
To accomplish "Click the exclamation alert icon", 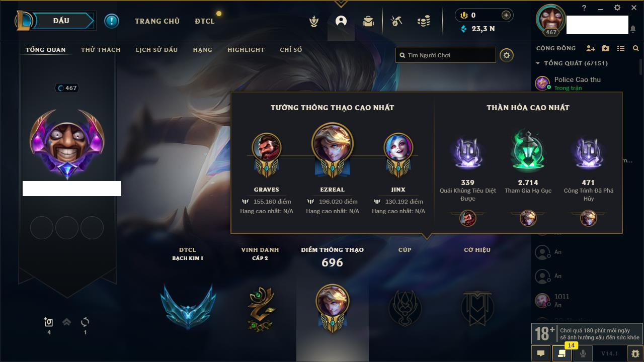I will [x=112, y=21].
